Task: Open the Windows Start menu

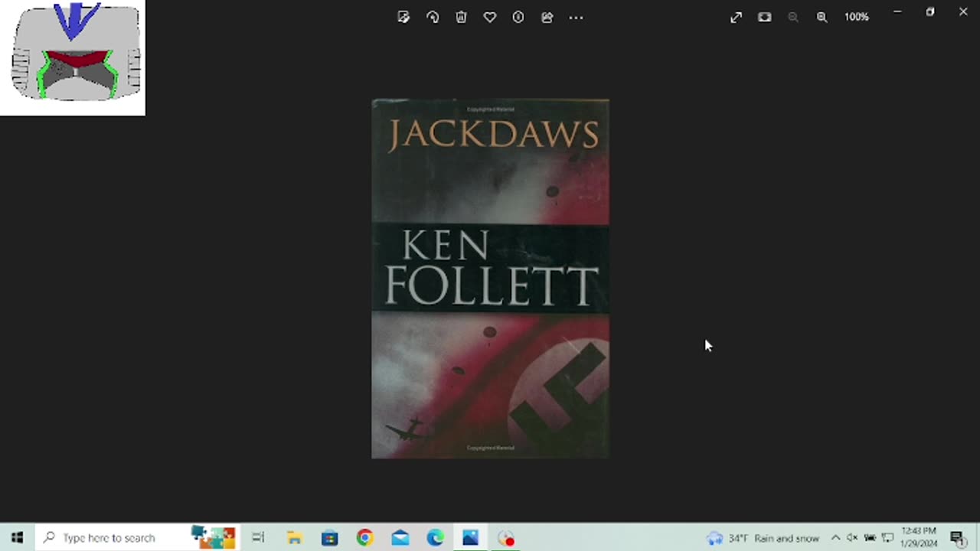Action: coord(17,538)
